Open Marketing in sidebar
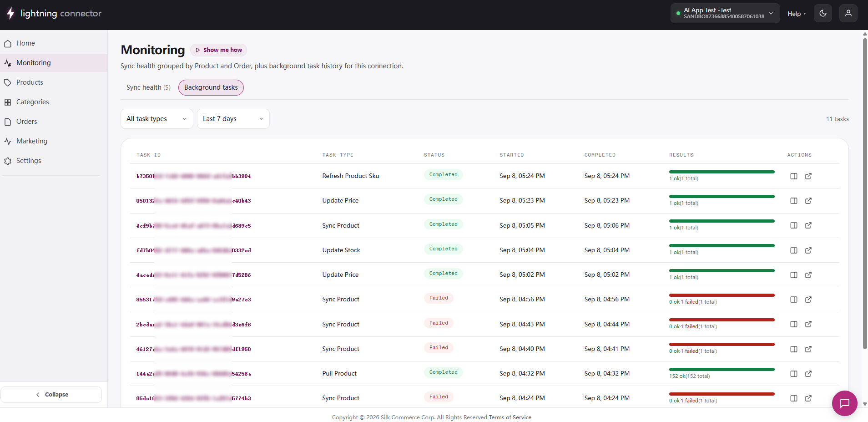868x422 pixels. click(x=54, y=141)
